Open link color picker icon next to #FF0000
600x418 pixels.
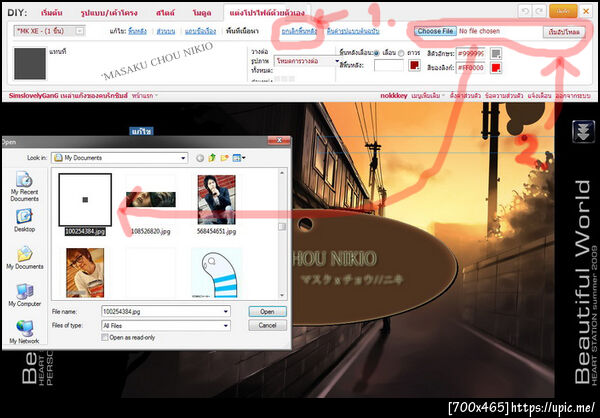[496, 68]
